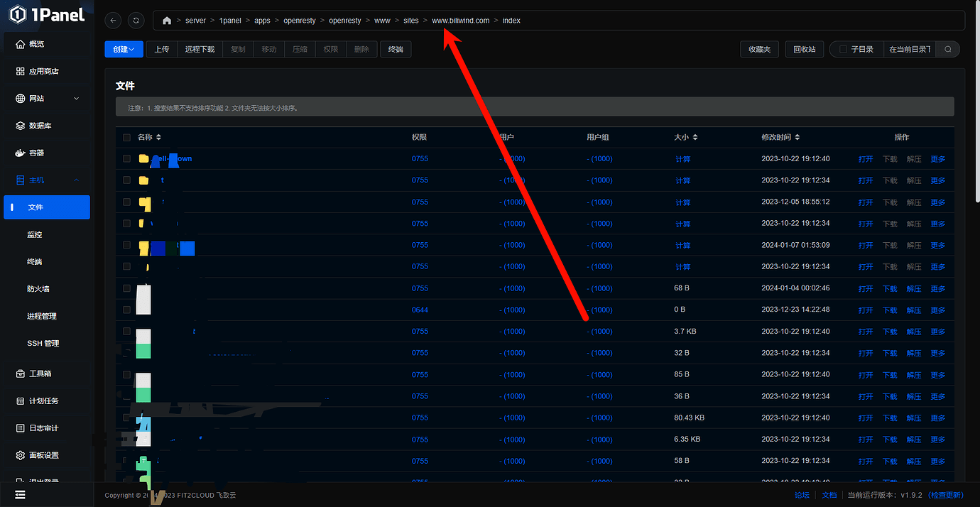
Task: Click the hamburger collapse-menu icon at bottom left
Action: (20, 495)
